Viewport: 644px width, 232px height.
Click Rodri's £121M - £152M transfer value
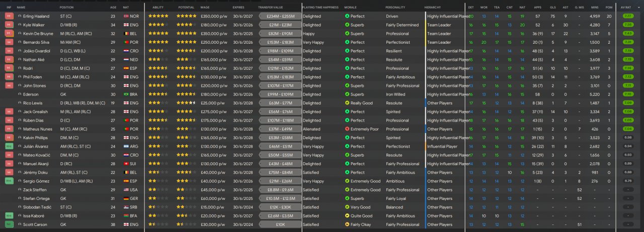click(280, 68)
